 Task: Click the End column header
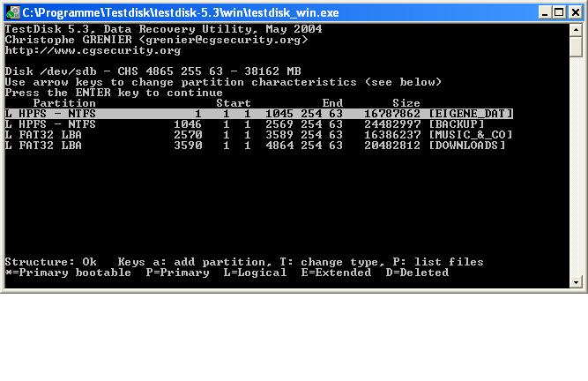point(332,103)
